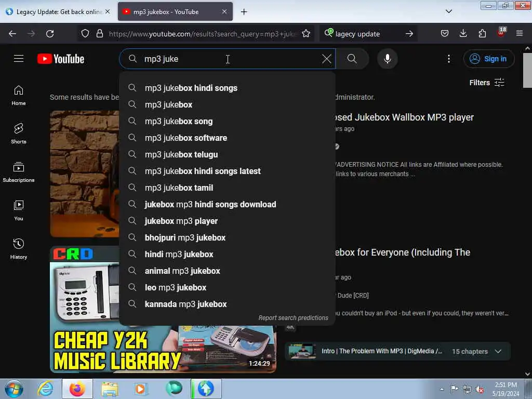Choose 'mp3 jukebox hindi songs latest'
The width and height of the screenshot is (532, 399).
[x=228, y=171]
